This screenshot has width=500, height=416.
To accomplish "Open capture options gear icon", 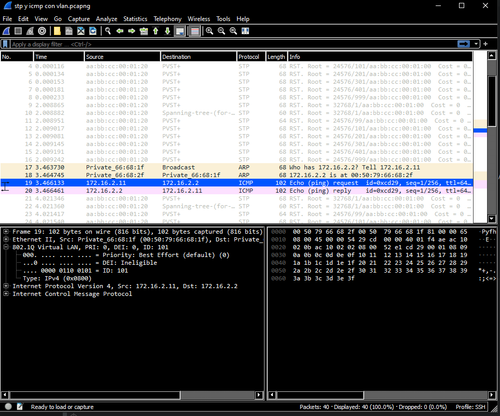I will tap(42, 31).
